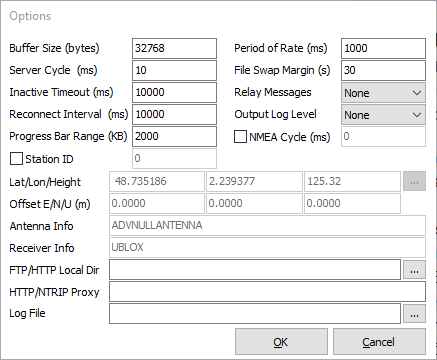Confirm settings with the OK button
Image resolution: width=437 pixels, height=360 pixels.
click(281, 342)
